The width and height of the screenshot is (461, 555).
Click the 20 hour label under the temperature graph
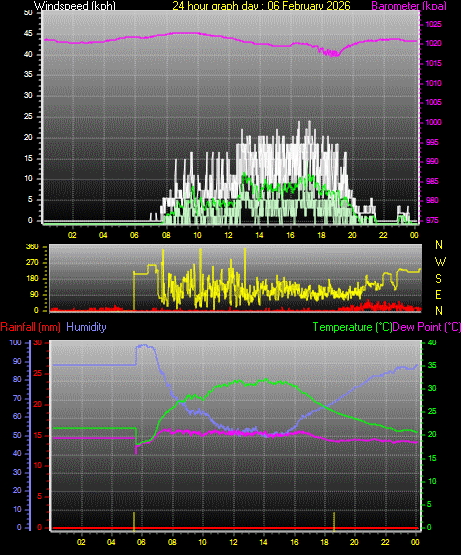click(x=354, y=542)
